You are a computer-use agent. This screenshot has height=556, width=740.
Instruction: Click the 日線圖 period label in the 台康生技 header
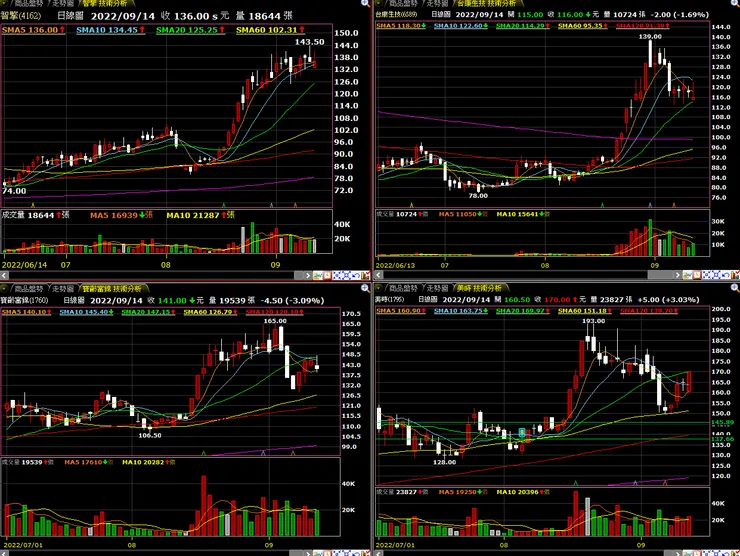[x=441, y=15]
